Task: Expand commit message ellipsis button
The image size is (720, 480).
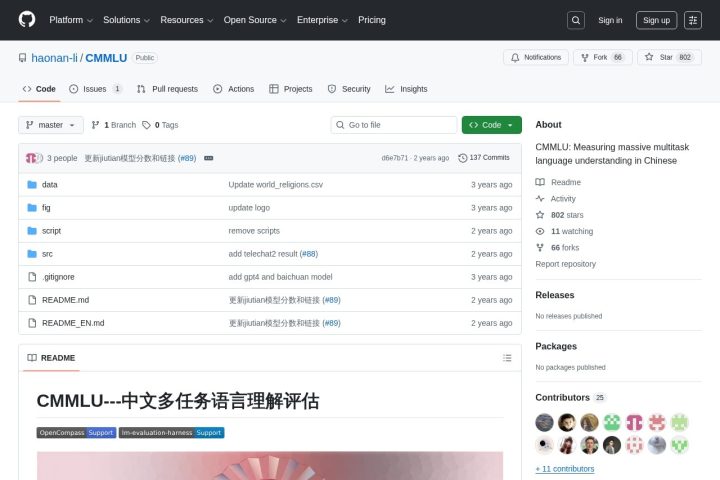Action: click(208, 158)
